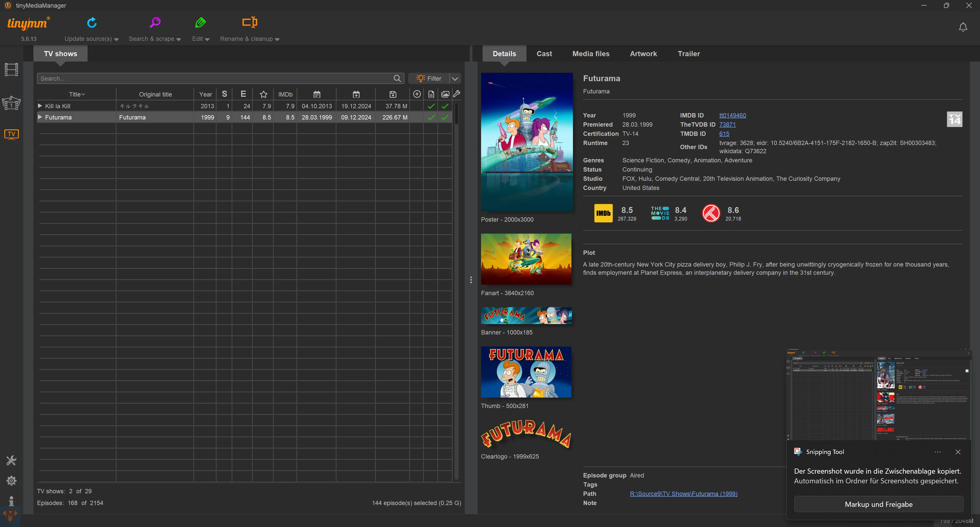980x527 pixels.
Task: Click the Update sources refresh icon
Action: pos(92,23)
